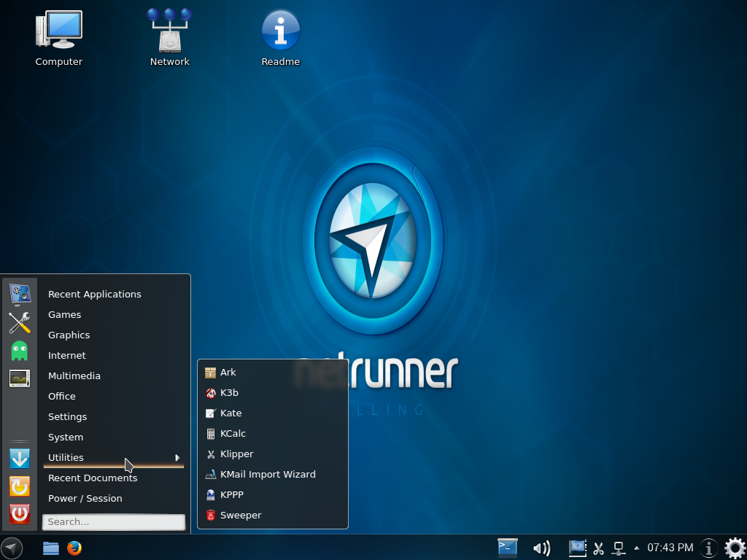The width and height of the screenshot is (747, 560).
Task: Open Sweeper from the Utilities menu
Action: pyautogui.click(x=240, y=515)
